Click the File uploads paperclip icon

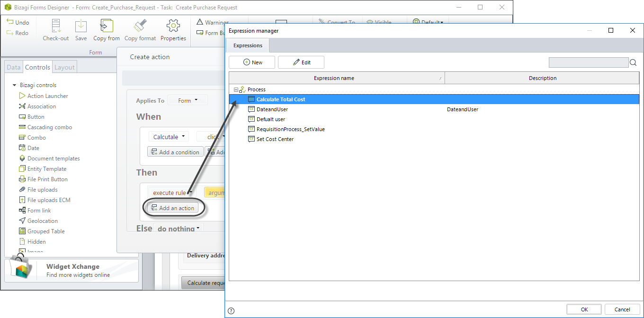coord(22,190)
